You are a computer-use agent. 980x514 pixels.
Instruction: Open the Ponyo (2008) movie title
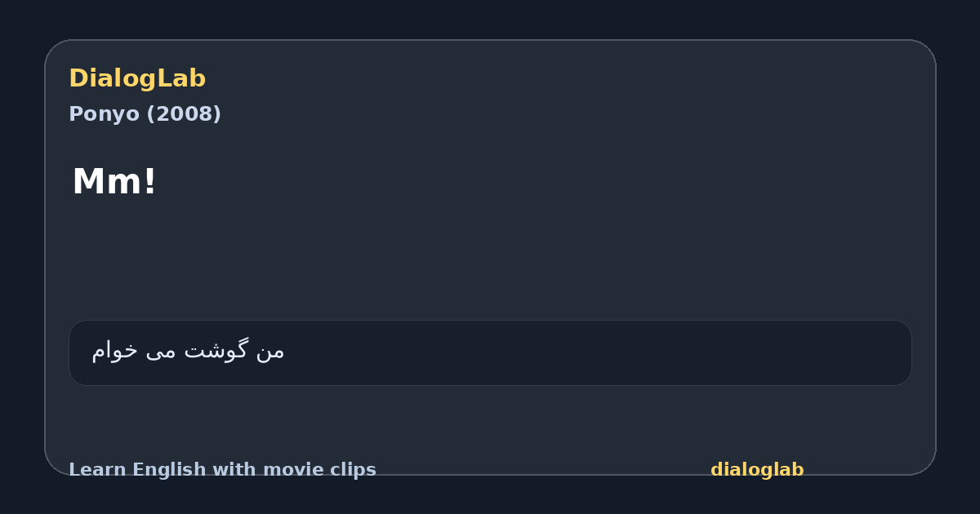pos(145,113)
